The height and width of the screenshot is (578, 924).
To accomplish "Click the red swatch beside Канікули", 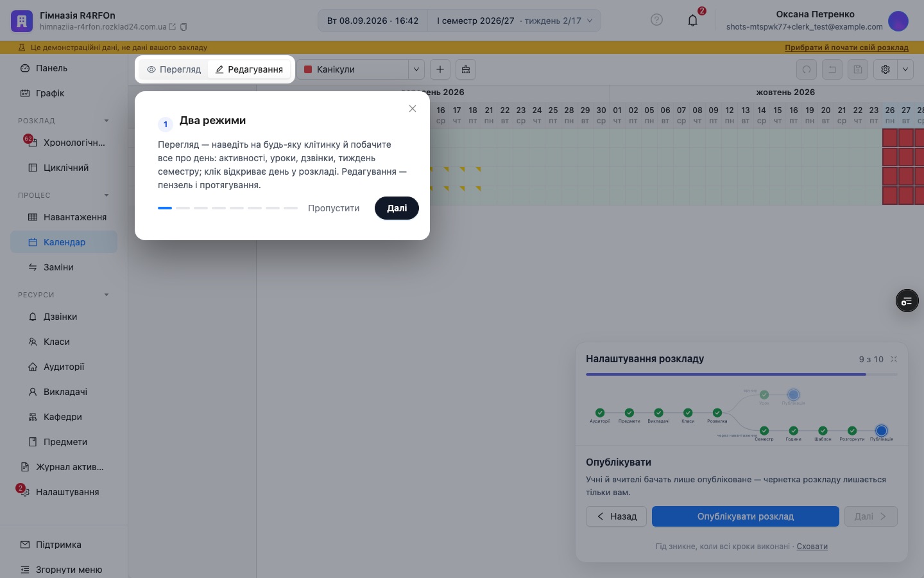I will click(x=308, y=69).
